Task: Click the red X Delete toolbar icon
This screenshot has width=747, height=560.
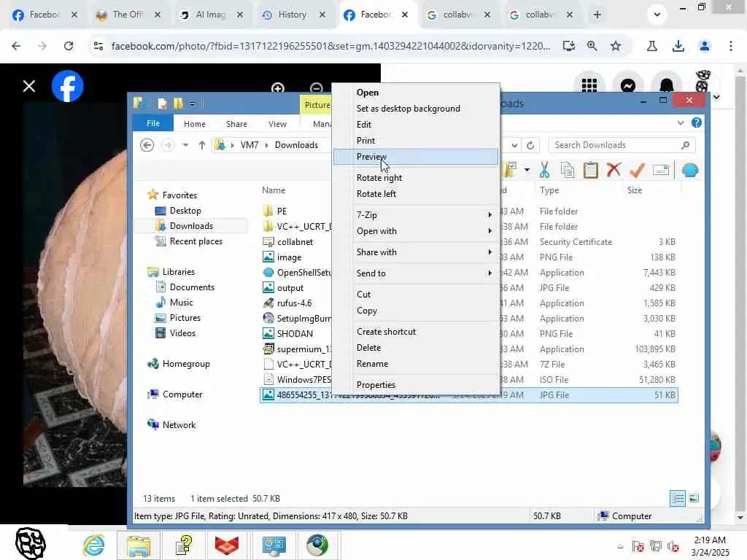Action: [614, 170]
